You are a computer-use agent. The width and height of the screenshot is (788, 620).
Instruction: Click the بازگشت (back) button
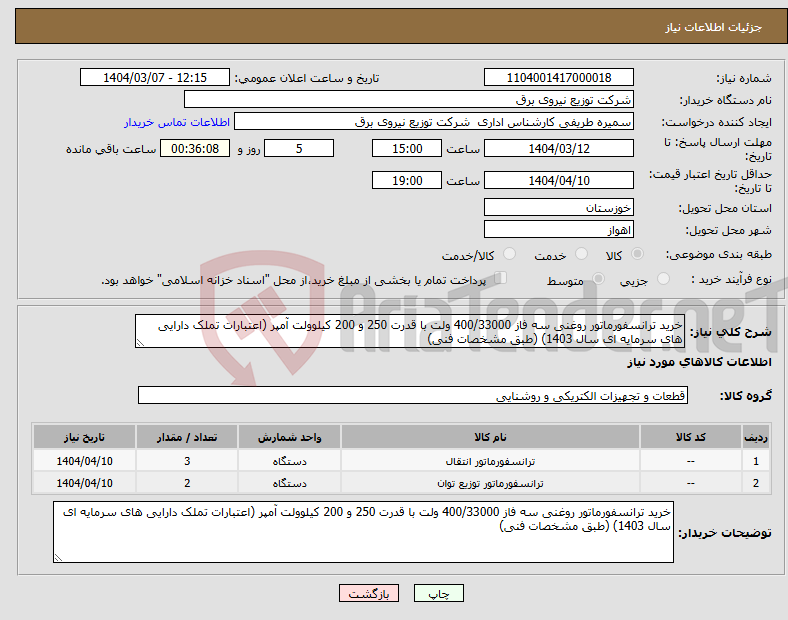(369, 593)
